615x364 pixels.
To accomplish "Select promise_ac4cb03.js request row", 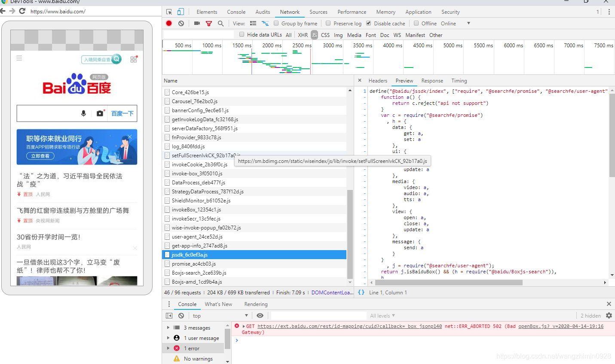I will click(x=254, y=263).
